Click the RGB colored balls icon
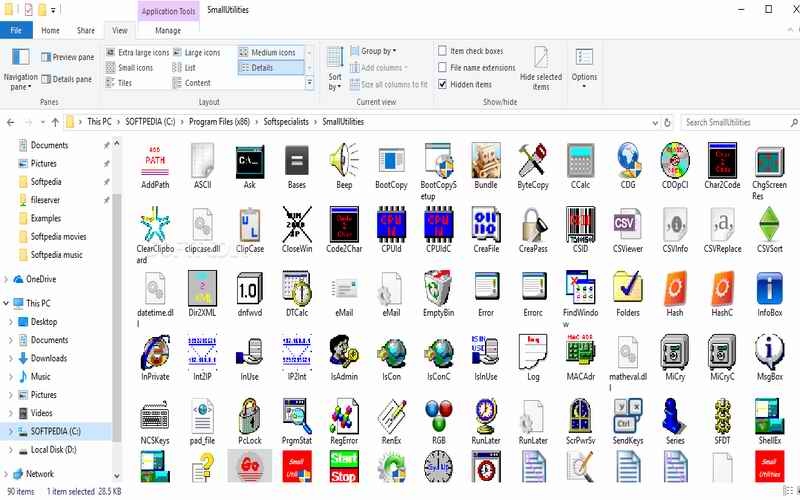This screenshot has height=500, width=800. [x=438, y=415]
